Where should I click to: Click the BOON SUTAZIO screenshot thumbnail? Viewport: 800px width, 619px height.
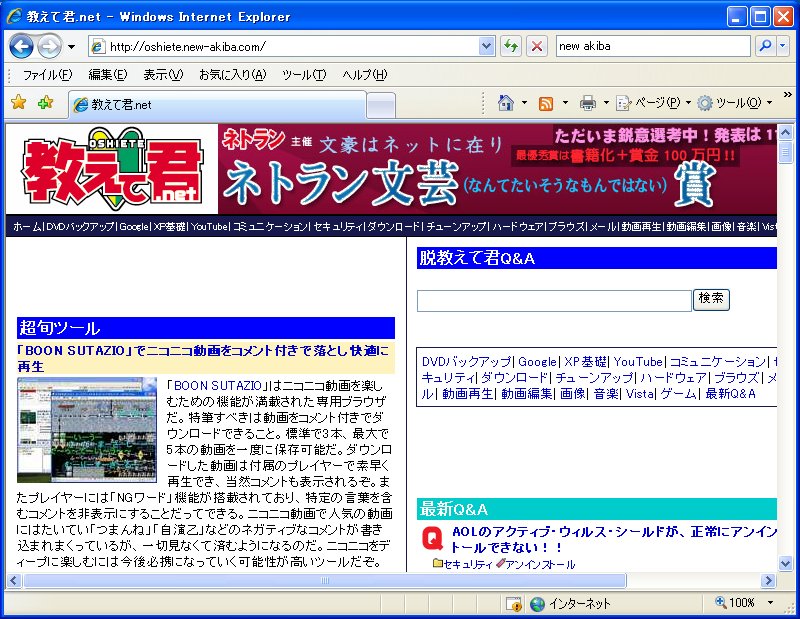87,430
